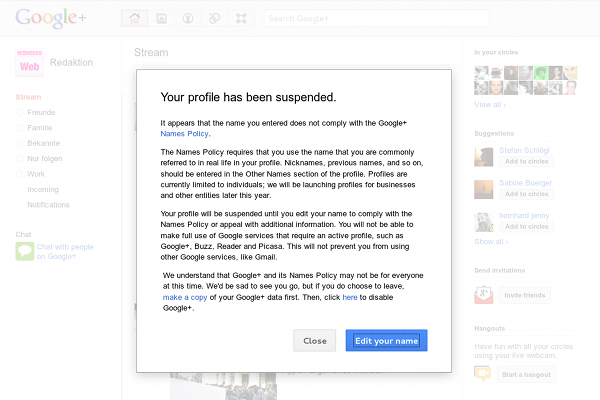Click Stefan Schlögl's avatar
Image resolution: width=600 pixels, height=400 pixels.
pyautogui.click(x=484, y=157)
